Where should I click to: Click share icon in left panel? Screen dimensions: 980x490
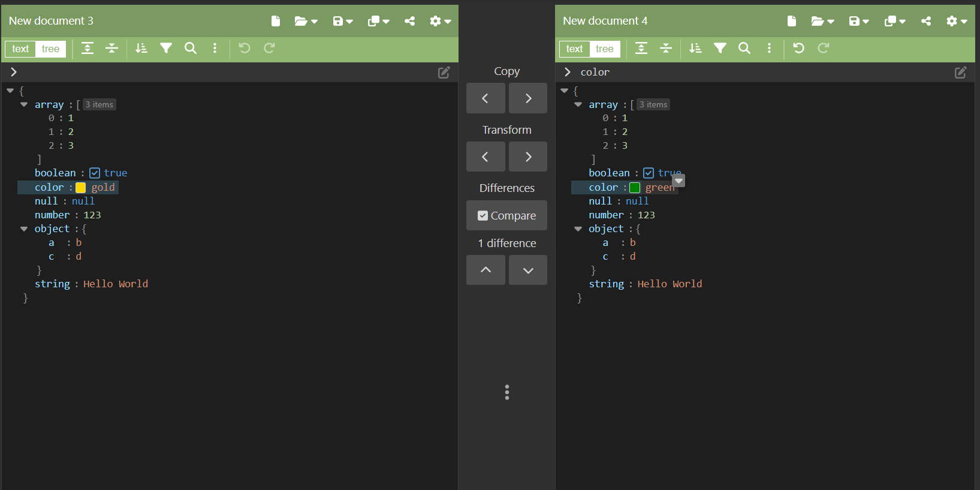click(x=410, y=21)
